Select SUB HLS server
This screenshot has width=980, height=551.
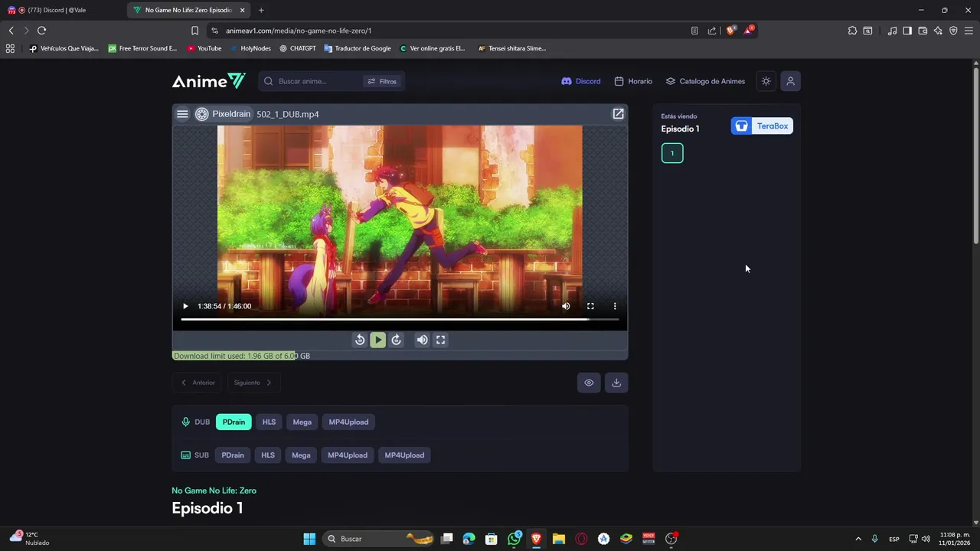(x=268, y=455)
